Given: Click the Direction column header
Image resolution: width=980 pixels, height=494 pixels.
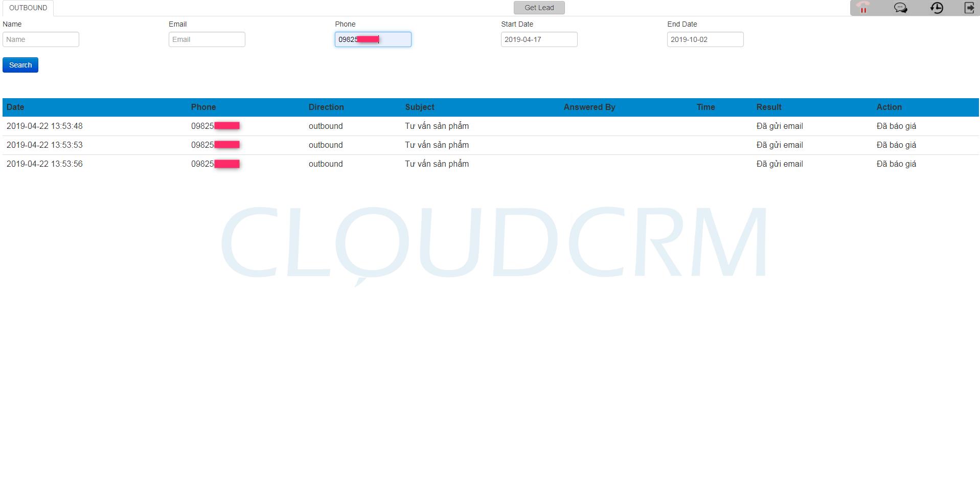Looking at the screenshot, I should point(326,107).
